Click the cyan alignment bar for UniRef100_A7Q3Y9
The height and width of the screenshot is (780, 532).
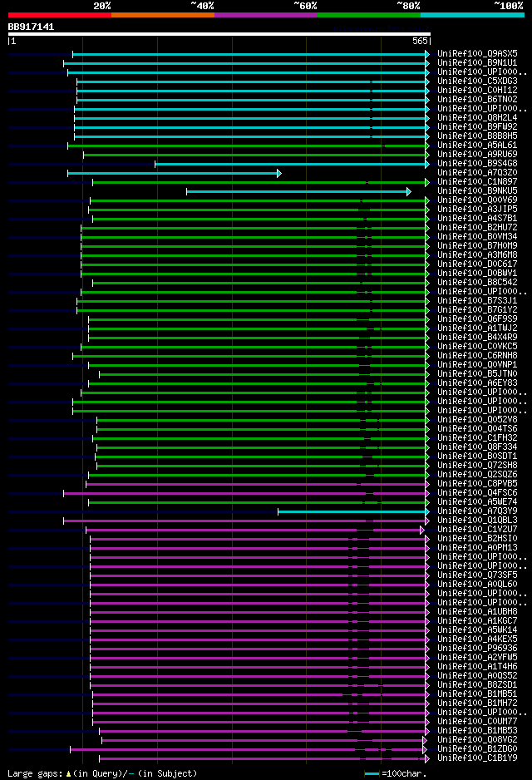coord(353,511)
